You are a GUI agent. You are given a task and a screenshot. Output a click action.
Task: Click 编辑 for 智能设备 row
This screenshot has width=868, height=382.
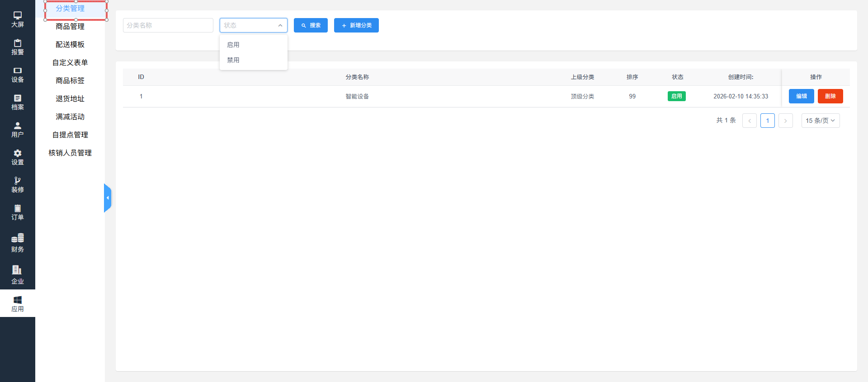coord(802,96)
